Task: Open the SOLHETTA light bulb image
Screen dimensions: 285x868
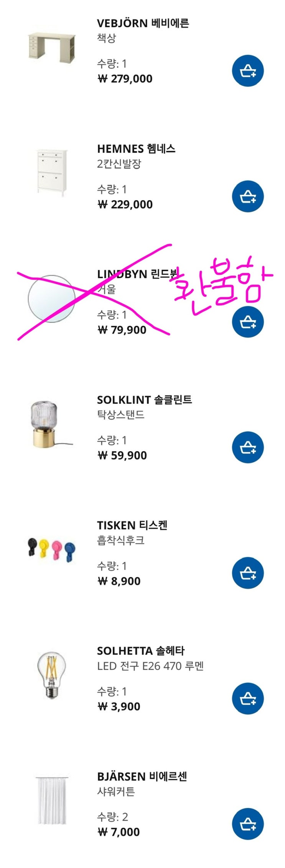Action: [x=52, y=674]
